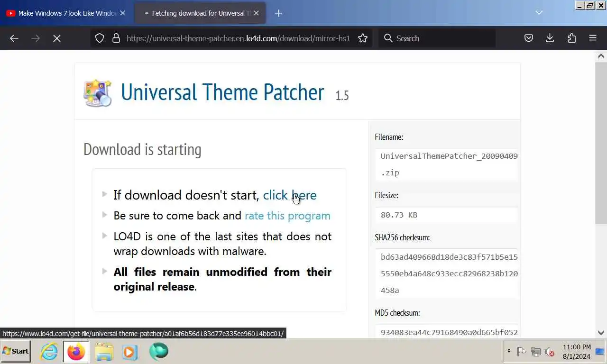This screenshot has height=364, width=607.
Task: Click the muted volume tray icon
Action: 550,352
